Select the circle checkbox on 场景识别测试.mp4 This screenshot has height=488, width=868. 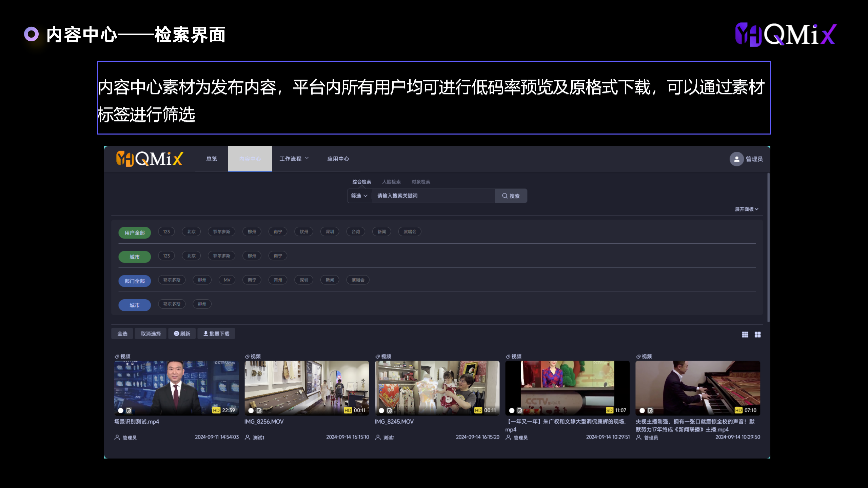click(121, 410)
